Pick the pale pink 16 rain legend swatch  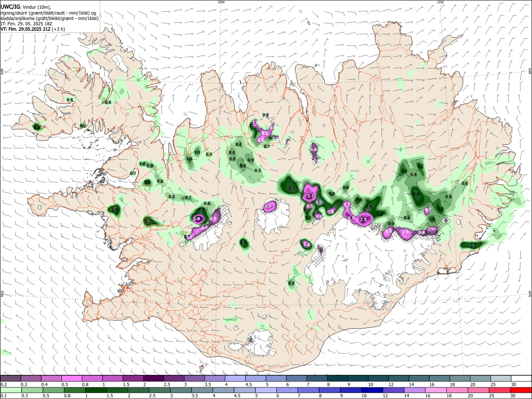point(436,390)
